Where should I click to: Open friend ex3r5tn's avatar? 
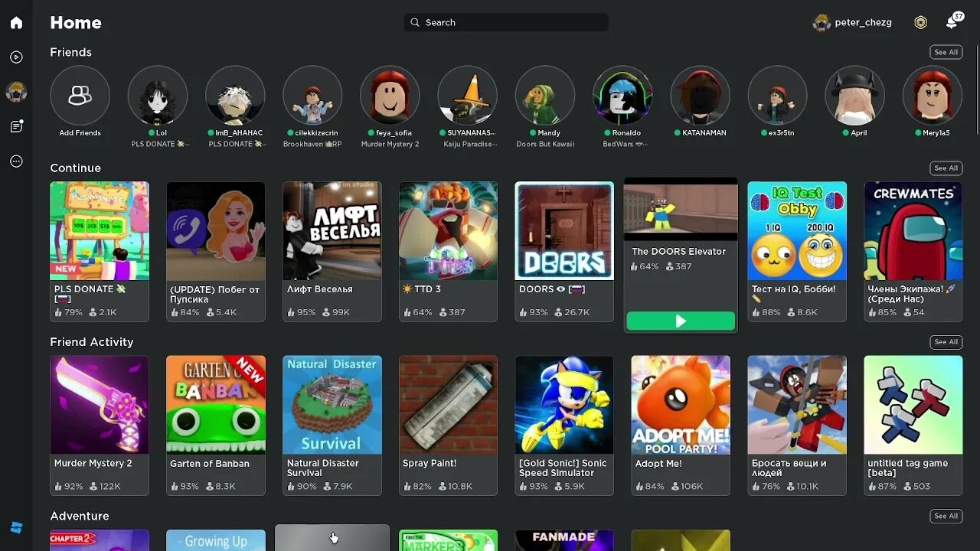(x=777, y=95)
